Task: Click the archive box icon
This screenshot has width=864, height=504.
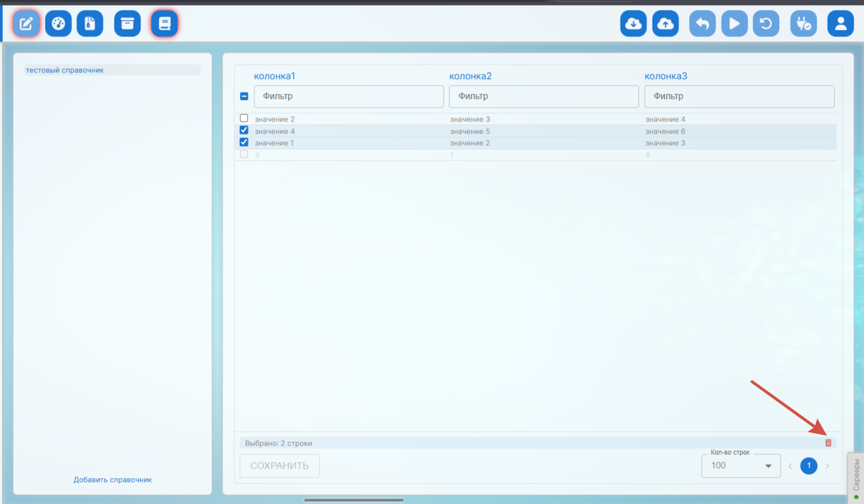Action: 127,24
